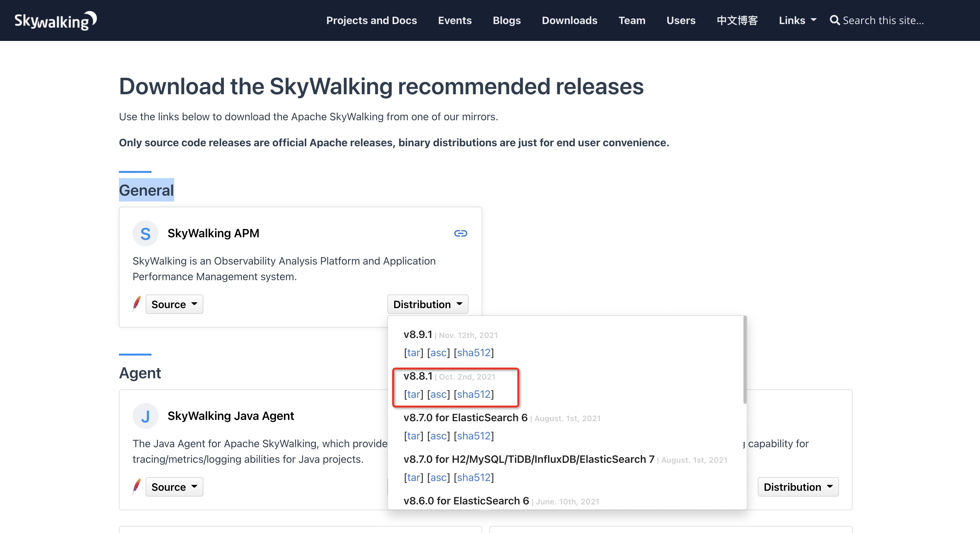Click the Apache feather icon beside the APM Source button
Image resolution: width=980 pixels, height=533 pixels.
pyautogui.click(x=136, y=304)
